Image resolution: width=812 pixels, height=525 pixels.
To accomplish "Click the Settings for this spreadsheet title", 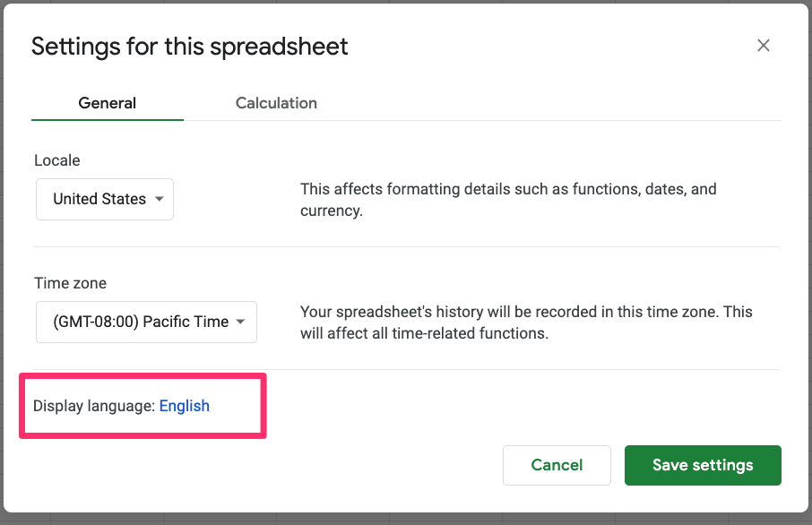I will click(189, 47).
